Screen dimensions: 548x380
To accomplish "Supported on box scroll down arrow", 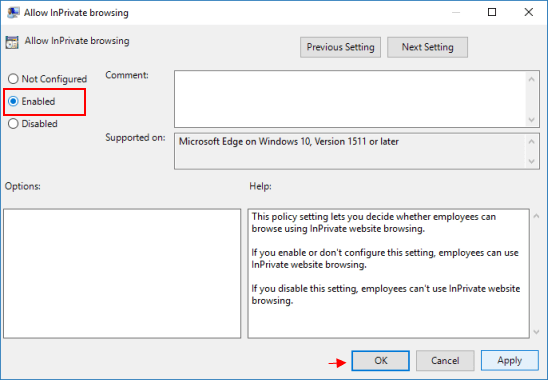I will click(x=532, y=162).
